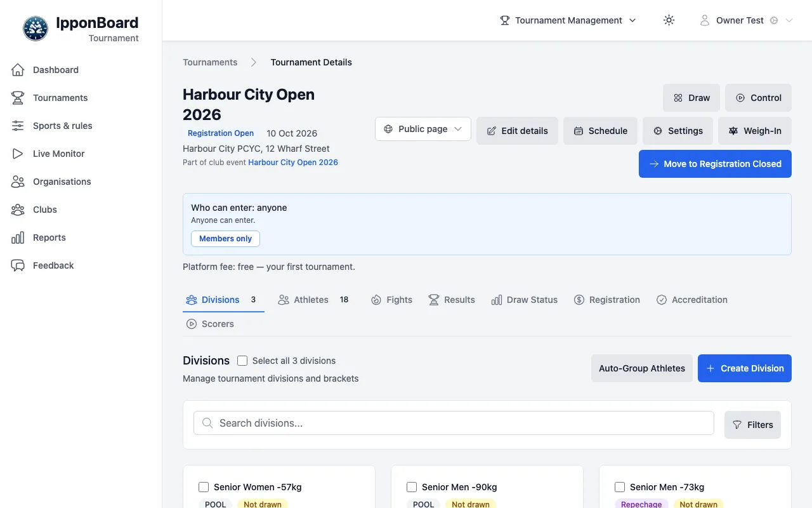Click the trophy icon beside Tournament Management
The image size is (812, 508).
(x=505, y=20)
